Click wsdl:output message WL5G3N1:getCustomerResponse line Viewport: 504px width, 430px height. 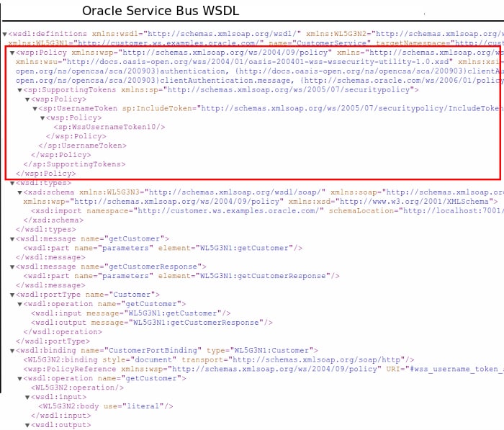tap(152, 323)
